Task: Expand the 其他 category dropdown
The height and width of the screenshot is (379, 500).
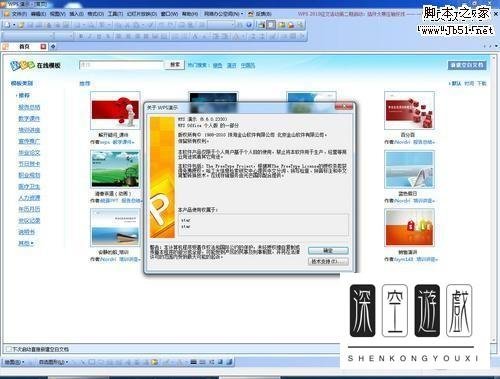Action: coord(26,243)
